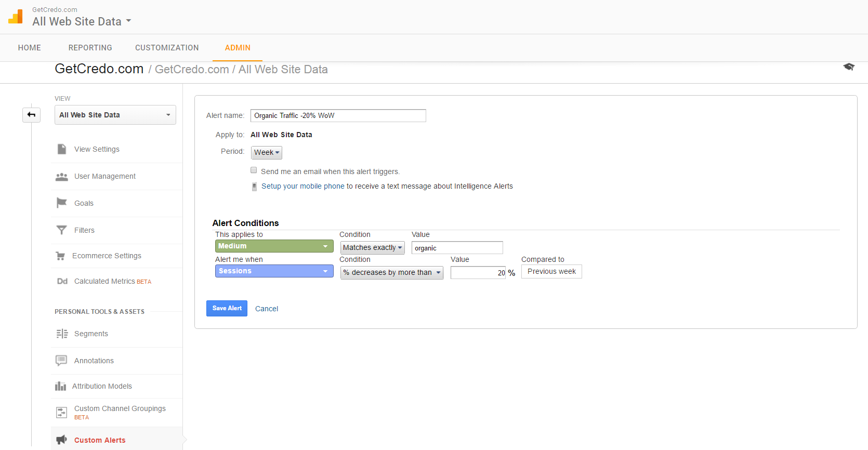Screen dimensions: 868x450
Task: Click the Calculated Metrics Dd icon
Action: click(x=62, y=281)
